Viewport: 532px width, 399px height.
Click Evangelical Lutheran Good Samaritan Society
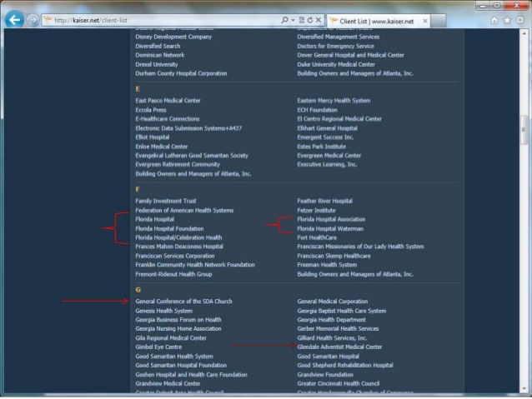click(192, 155)
